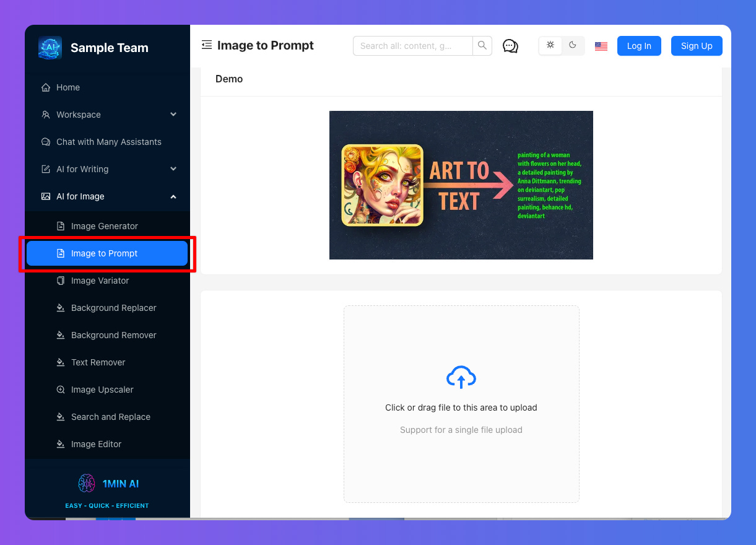756x545 pixels.
Task: Click the Image Generator file icon
Action: pos(61,226)
